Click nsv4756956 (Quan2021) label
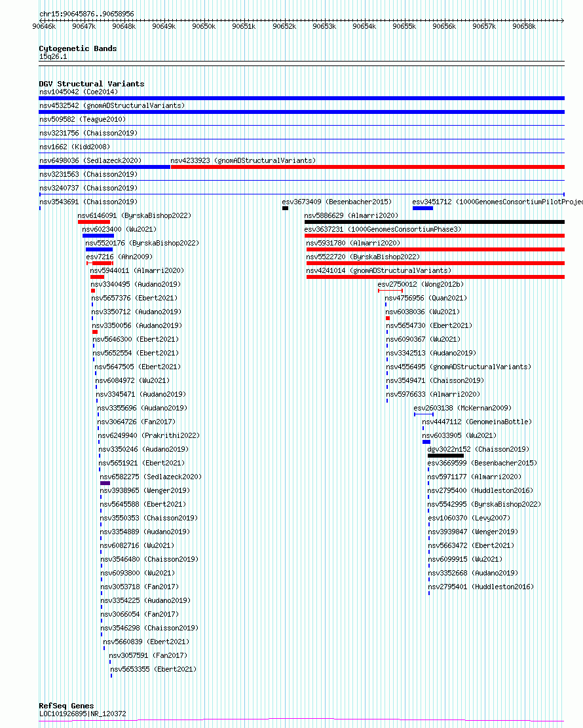The image size is (583, 728). click(426, 298)
